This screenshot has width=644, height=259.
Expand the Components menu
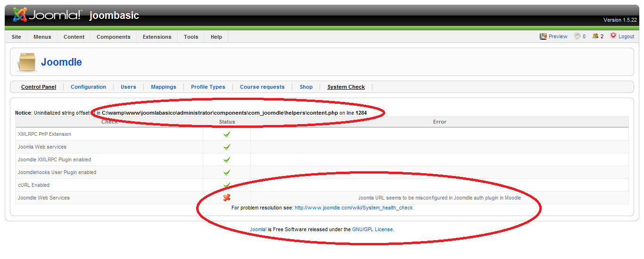tap(113, 37)
